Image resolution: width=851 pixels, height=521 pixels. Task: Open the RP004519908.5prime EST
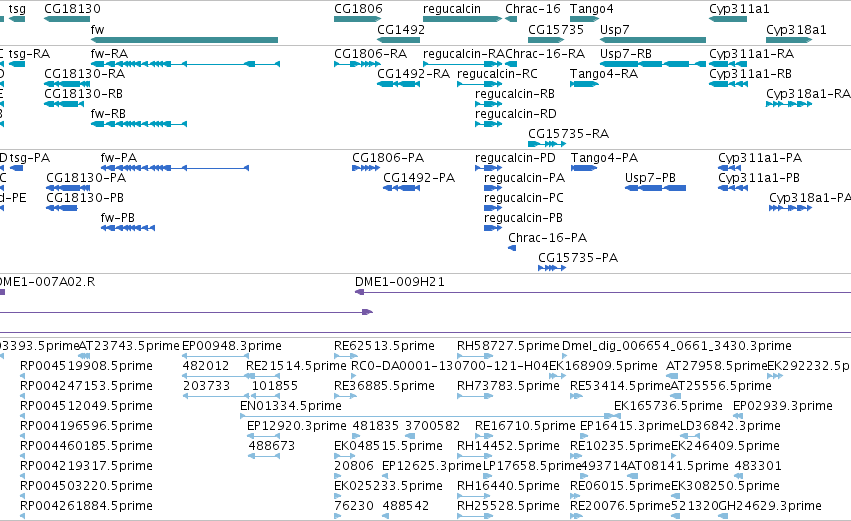coord(22,376)
